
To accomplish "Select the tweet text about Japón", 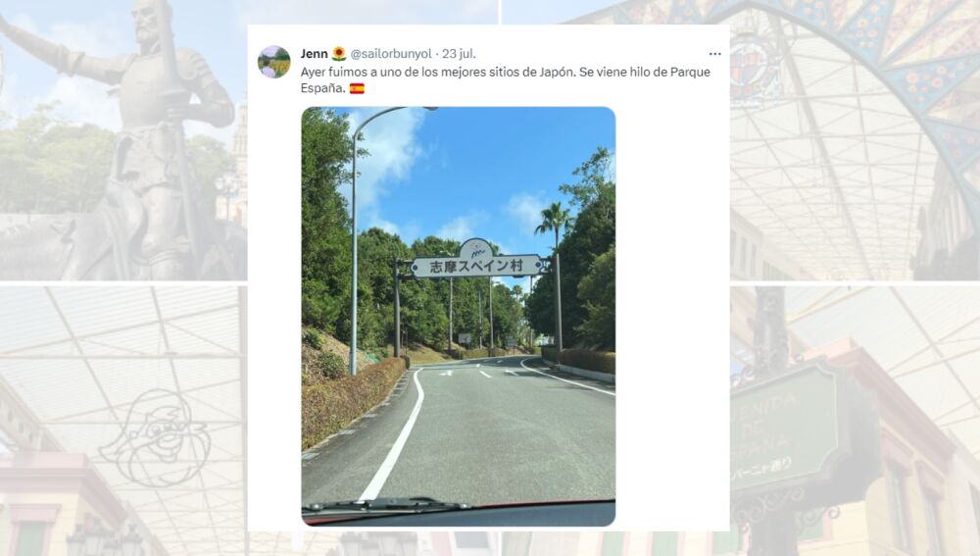I will (x=505, y=80).
